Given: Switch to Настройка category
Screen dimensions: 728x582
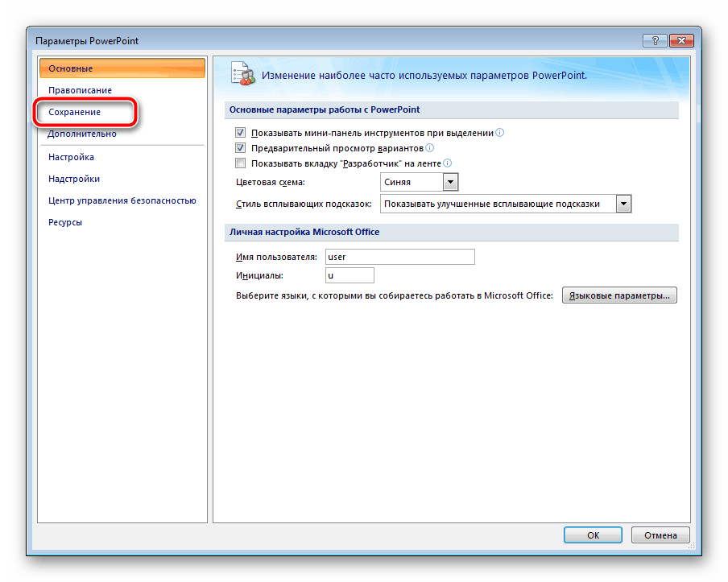Looking at the screenshot, I should [71, 157].
